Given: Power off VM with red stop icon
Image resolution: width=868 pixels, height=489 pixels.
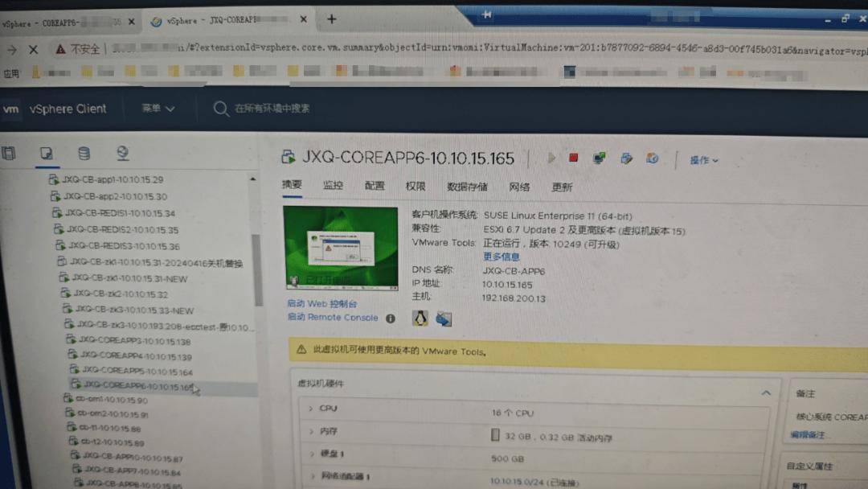Looking at the screenshot, I should click(x=574, y=158).
